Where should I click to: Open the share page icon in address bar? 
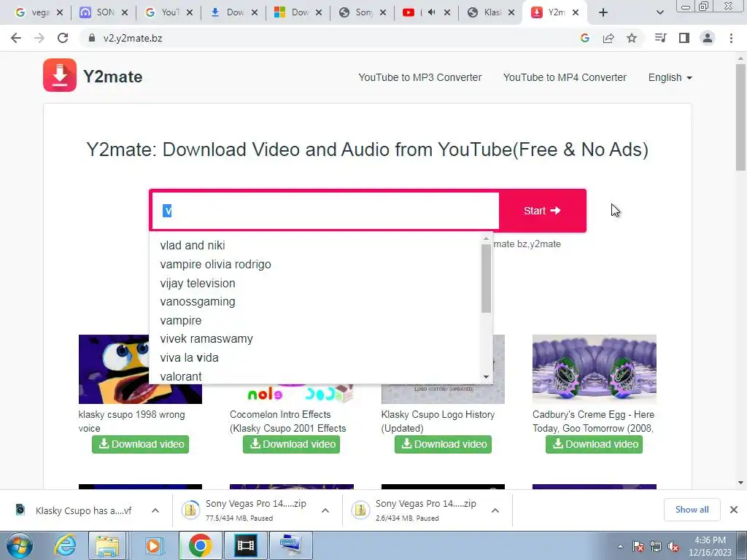[x=608, y=38]
